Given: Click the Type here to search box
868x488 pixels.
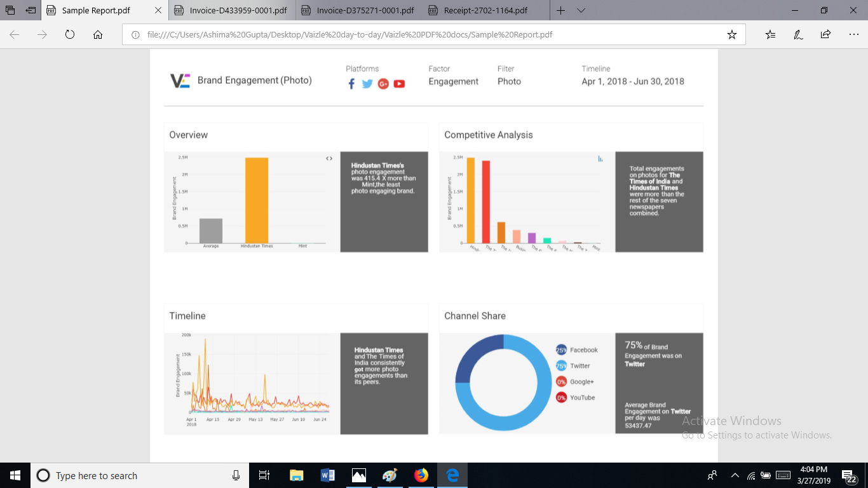Looking at the screenshot, I should [x=140, y=475].
